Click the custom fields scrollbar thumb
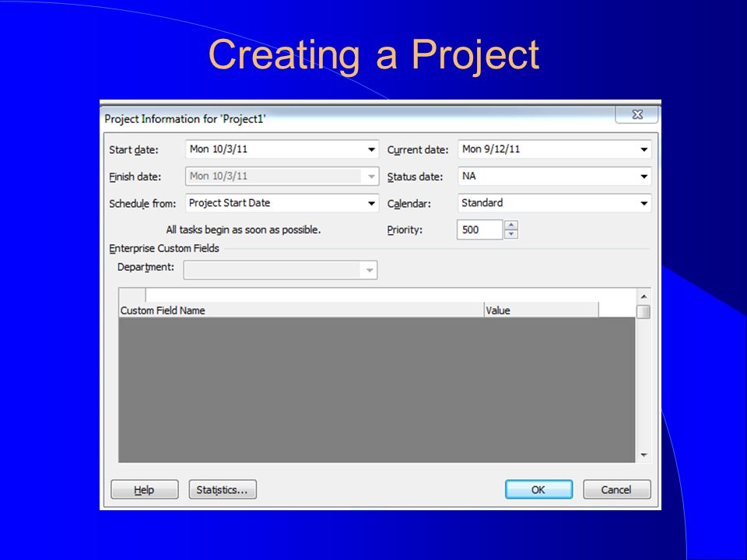Image resolution: width=747 pixels, height=560 pixels. click(x=644, y=311)
